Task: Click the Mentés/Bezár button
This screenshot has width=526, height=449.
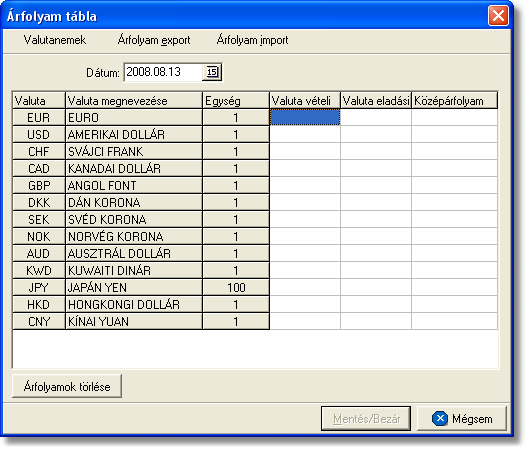Action: pyautogui.click(x=366, y=418)
